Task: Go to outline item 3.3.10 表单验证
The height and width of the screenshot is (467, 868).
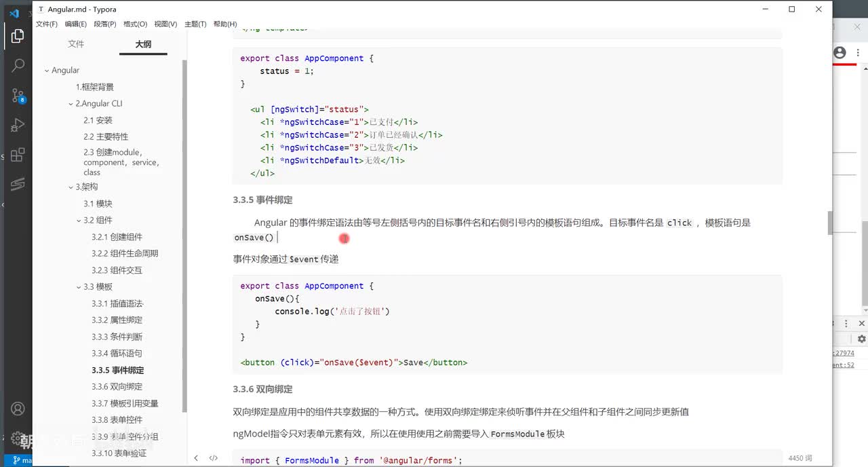Action: 119,453
